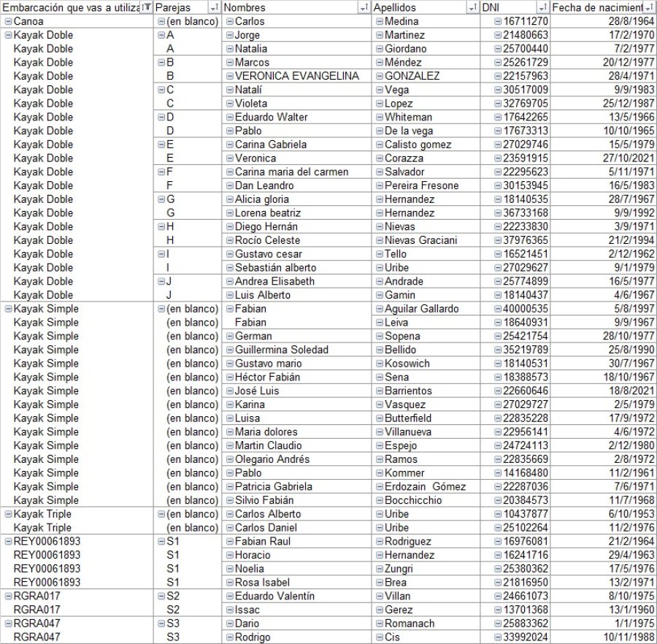Collapse the Pereira Fresone surname entry
This screenshot has height=644, width=657.
379,185
